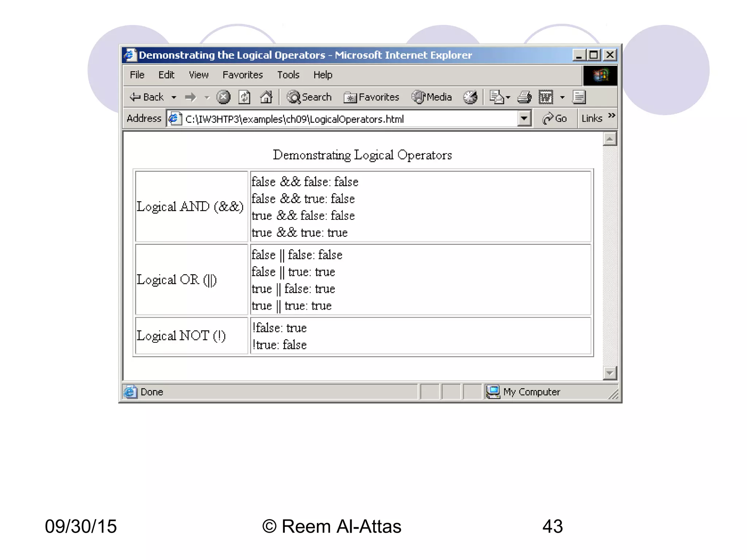Click the Mail toolbar icon
747x560 pixels.
496,97
